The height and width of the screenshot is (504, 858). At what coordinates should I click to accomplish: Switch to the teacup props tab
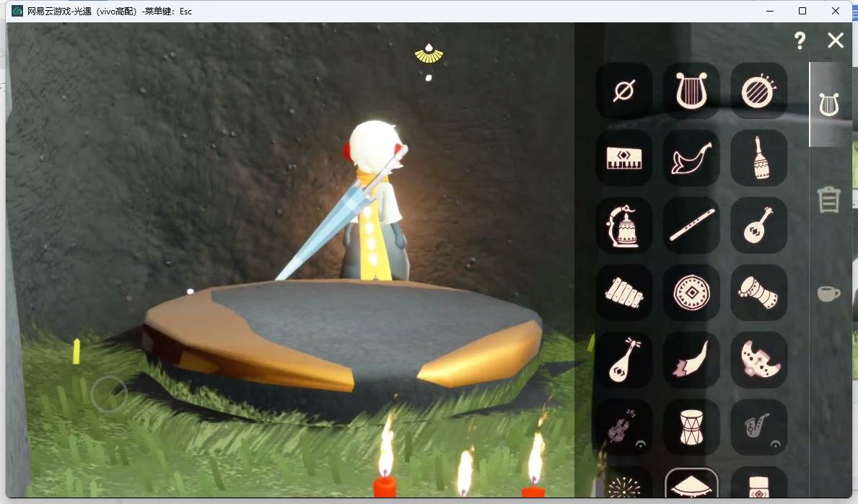(x=828, y=293)
